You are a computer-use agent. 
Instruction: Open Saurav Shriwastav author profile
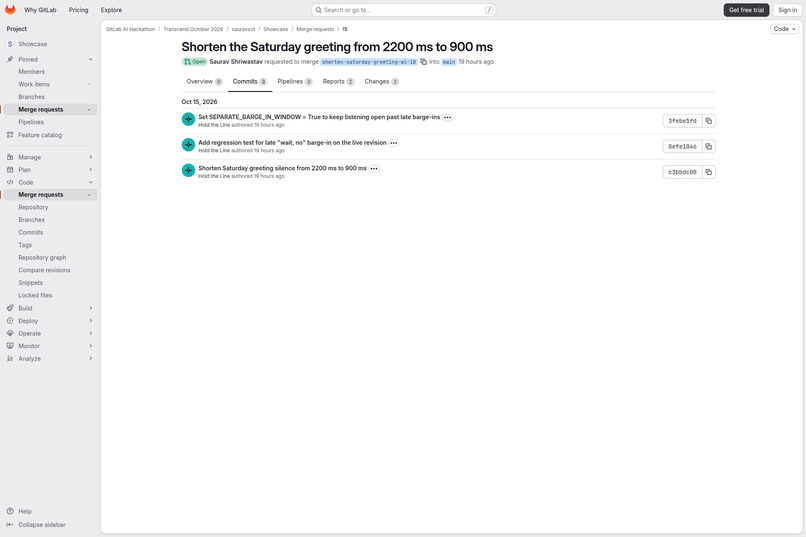236,62
